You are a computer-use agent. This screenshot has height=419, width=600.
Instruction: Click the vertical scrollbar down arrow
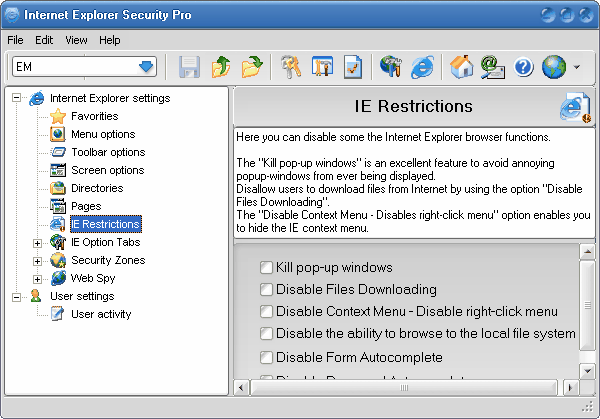click(x=587, y=370)
